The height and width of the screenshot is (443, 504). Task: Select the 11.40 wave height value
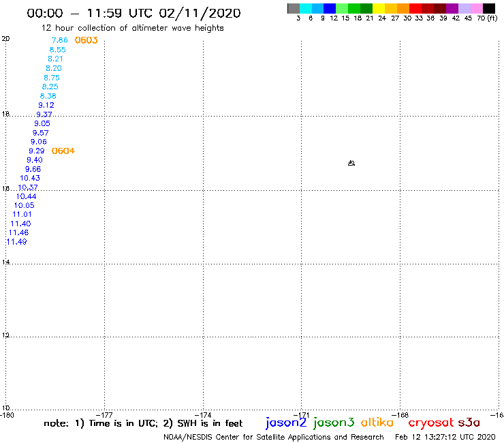(20, 224)
